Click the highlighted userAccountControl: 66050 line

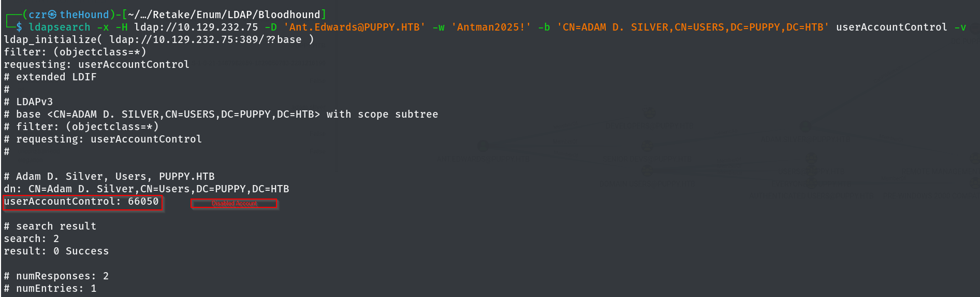click(x=82, y=202)
